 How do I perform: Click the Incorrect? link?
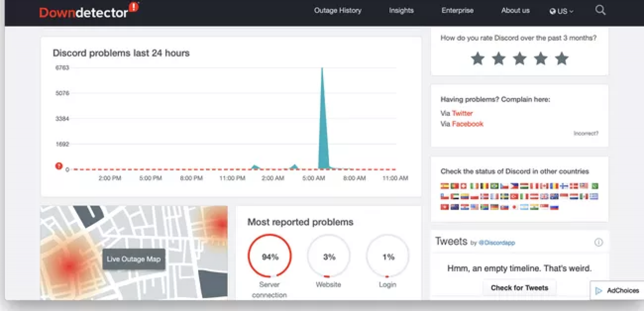[x=586, y=133]
